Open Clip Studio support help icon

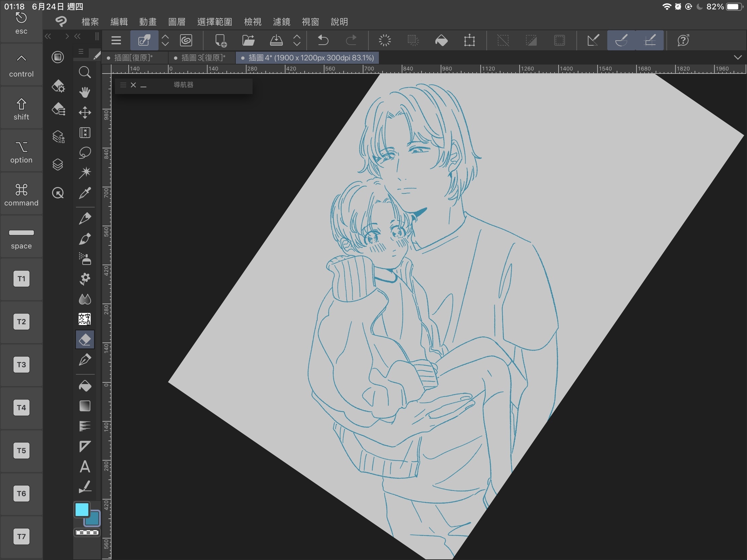pyautogui.click(x=683, y=41)
